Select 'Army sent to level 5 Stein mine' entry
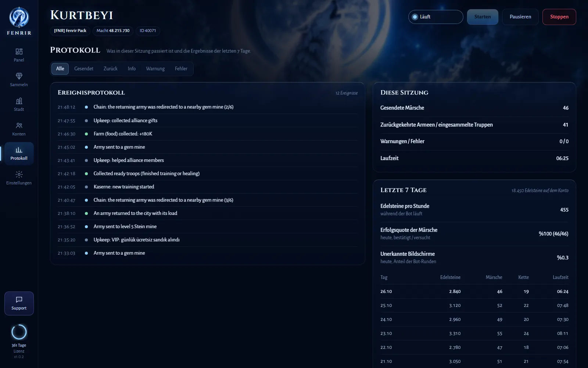This screenshot has width=588, height=368. click(208, 227)
